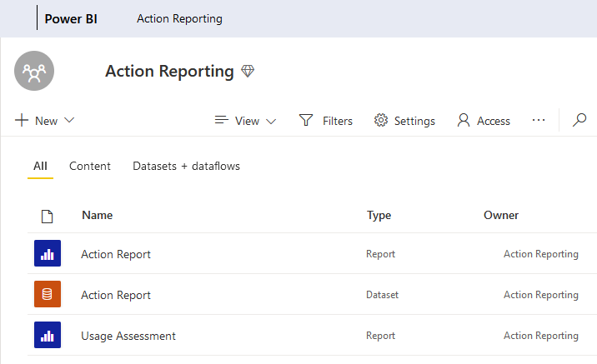Click 'Report' type cell in Usage Assessment row
This screenshot has height=364, width=597.
coord(380,336)
